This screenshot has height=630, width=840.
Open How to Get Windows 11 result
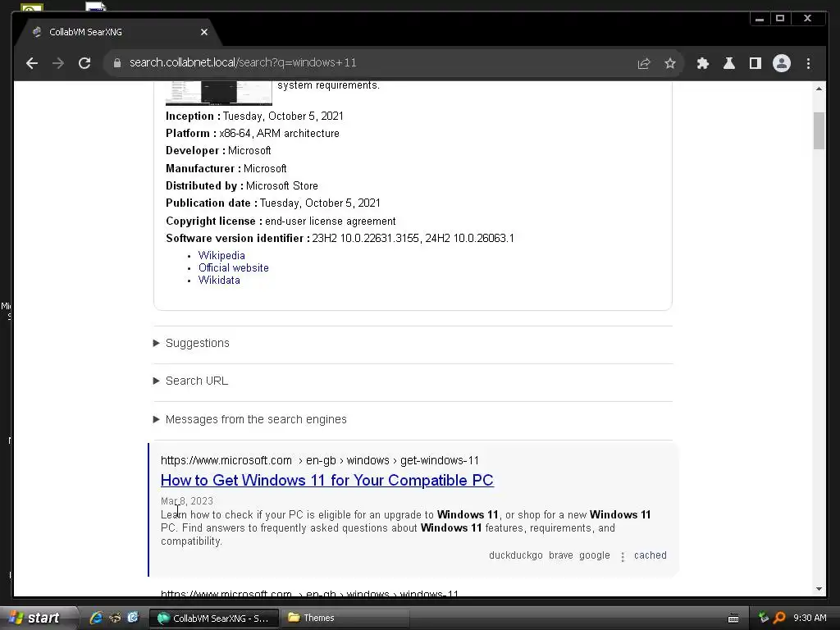[326, 481]
